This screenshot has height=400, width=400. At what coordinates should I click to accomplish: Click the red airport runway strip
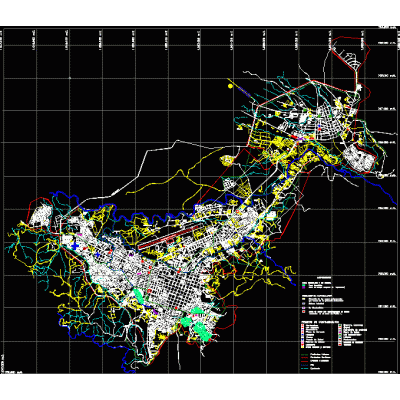[168, 237]
